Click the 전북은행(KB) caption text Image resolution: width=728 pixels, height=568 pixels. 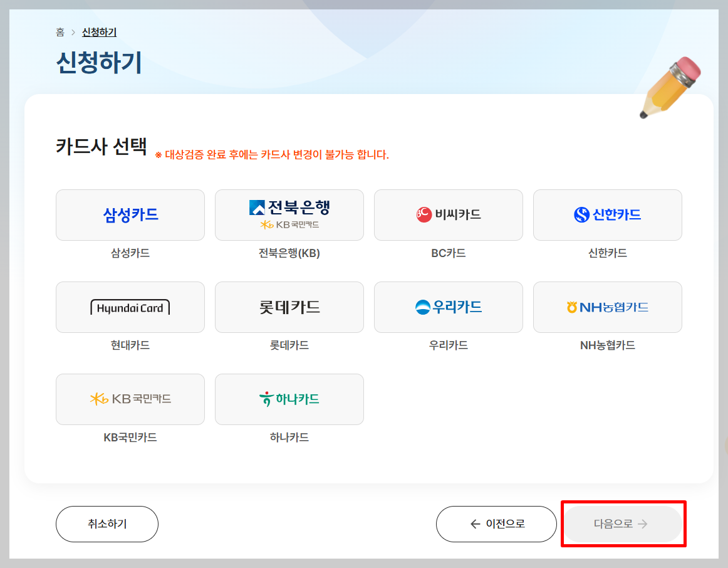[x=289, y=253]
